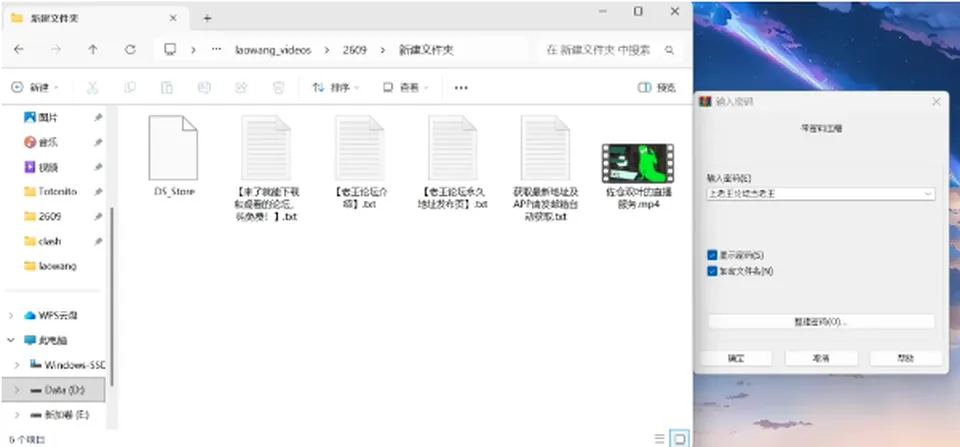
Task: Open 2609 folder in sidebar
Action: click(42, 216)
